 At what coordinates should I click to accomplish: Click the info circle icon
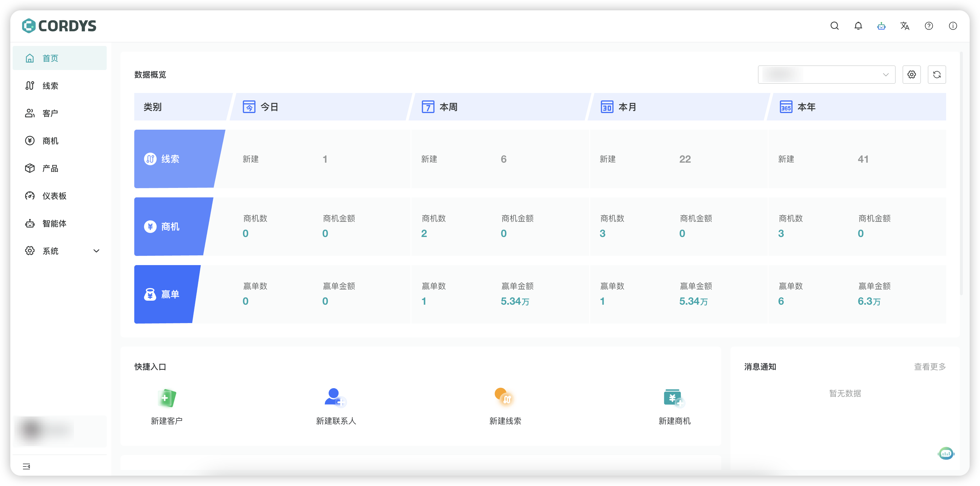(953, 26)
